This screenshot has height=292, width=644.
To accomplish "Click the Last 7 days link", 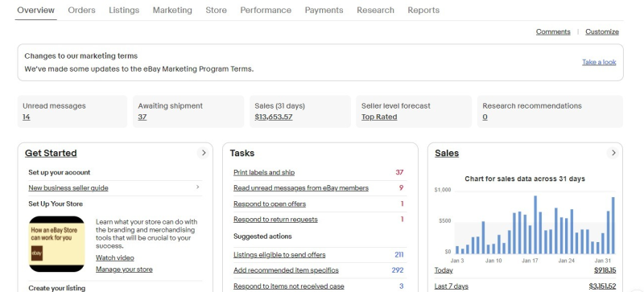I will [451, 286].
